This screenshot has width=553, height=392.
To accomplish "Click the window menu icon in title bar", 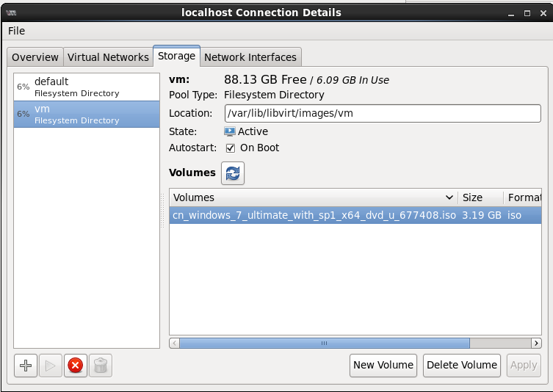I will pyautogui.click(x=11, y=12).
